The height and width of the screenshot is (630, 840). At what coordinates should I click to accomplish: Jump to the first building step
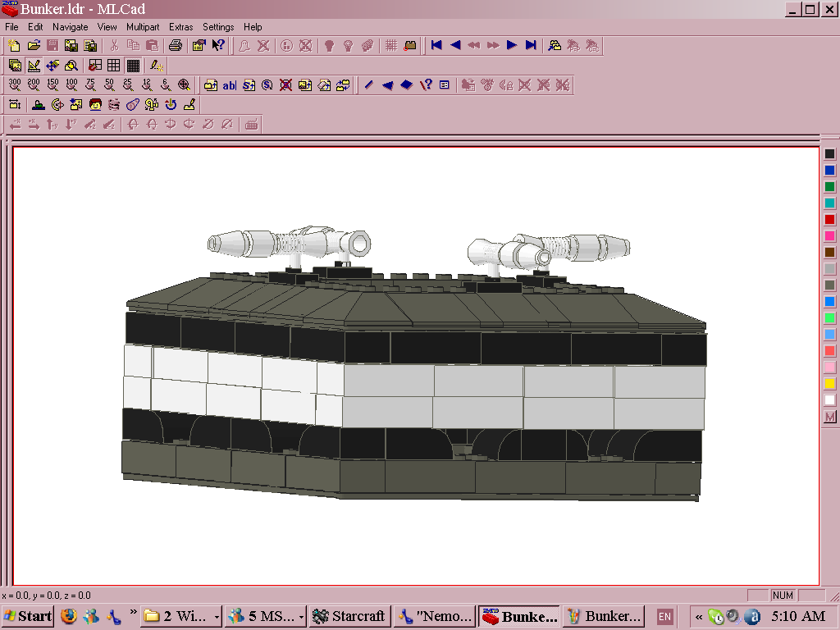pyautogui.click(x=436, y=46)
